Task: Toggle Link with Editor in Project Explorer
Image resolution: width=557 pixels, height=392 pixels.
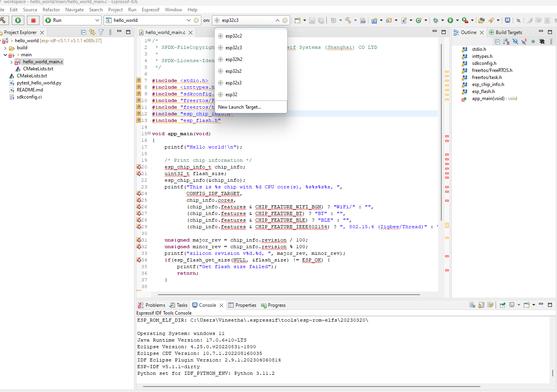Action: click(x=92, y=32)
